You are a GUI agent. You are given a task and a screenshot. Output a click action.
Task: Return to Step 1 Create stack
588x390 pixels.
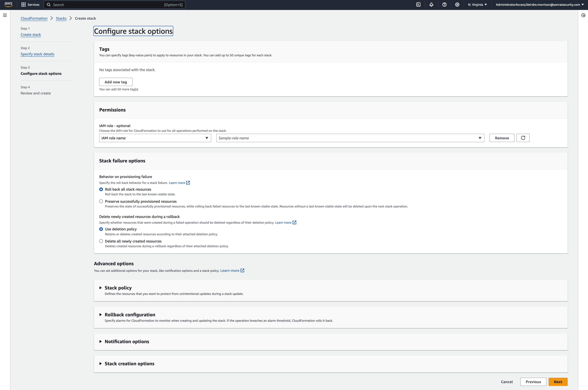[31, 35]
